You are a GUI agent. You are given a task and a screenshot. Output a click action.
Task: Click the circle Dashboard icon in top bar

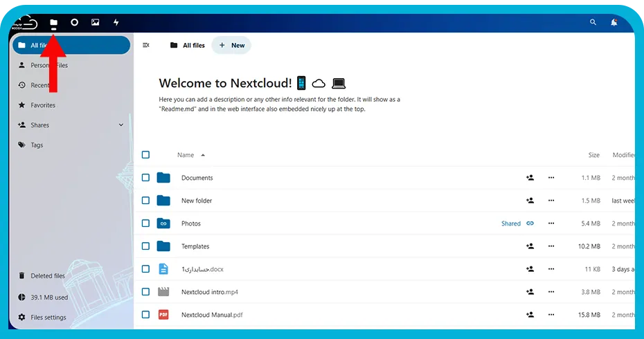74,22
